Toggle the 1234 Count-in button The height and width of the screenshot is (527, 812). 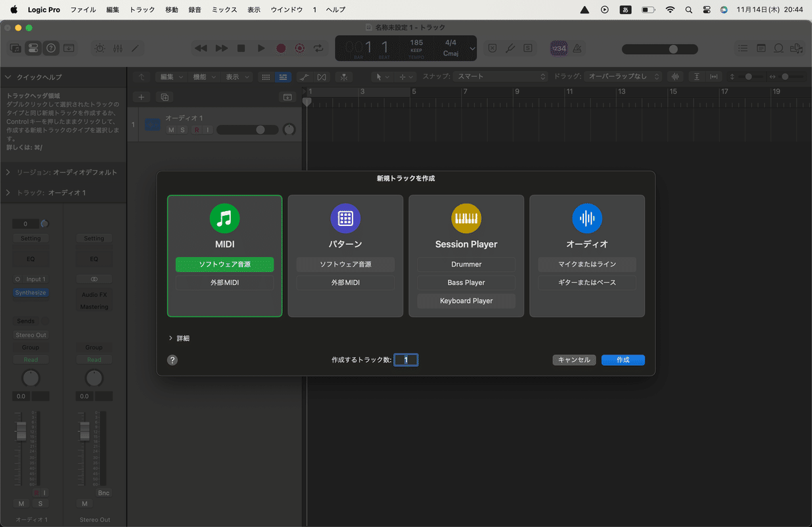559,48
